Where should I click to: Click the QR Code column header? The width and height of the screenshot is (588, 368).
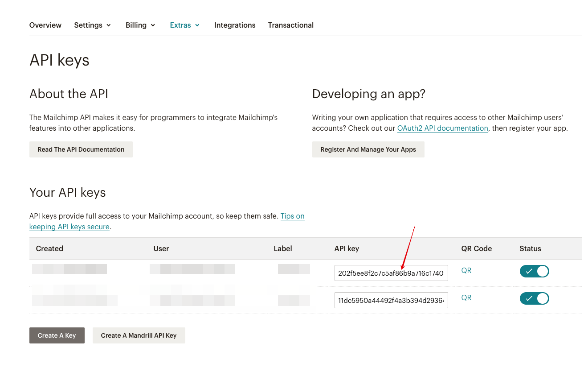[x=477, y=248]
